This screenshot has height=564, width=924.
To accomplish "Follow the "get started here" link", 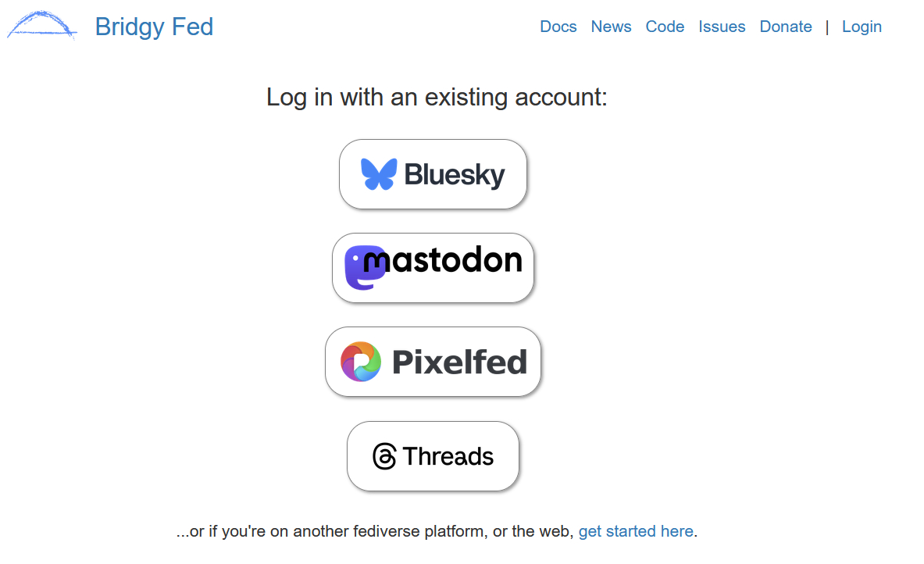I will point(636,531).
